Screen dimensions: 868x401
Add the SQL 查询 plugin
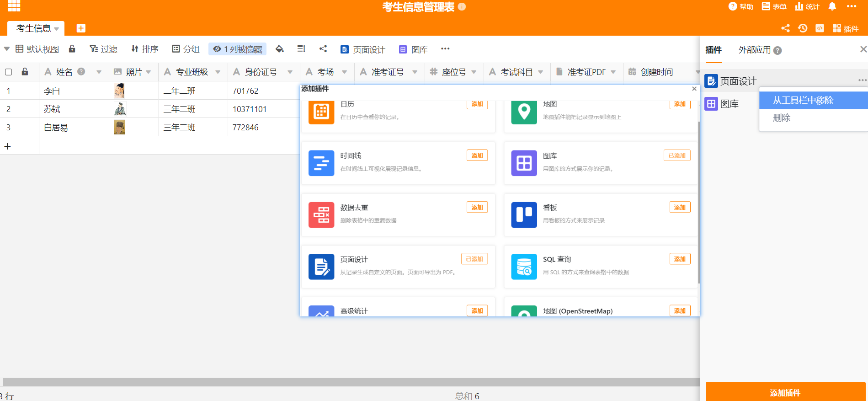(x=680, y=259)
